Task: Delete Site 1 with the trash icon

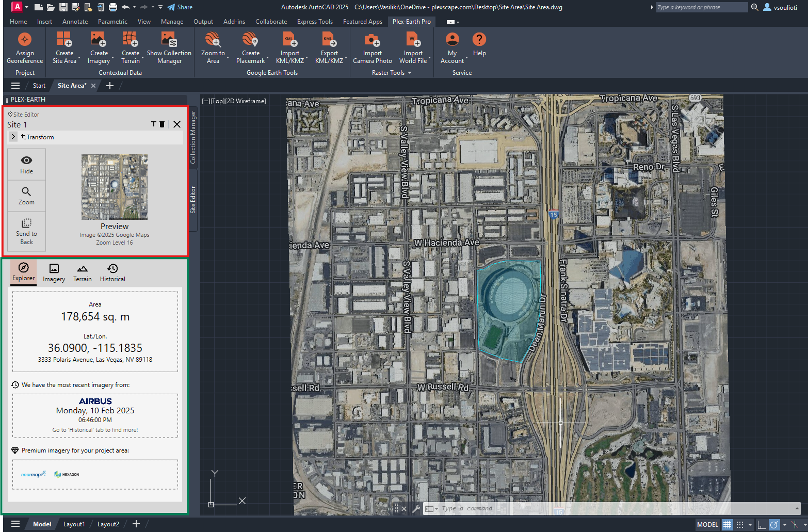Action: [x=162, y=124]
